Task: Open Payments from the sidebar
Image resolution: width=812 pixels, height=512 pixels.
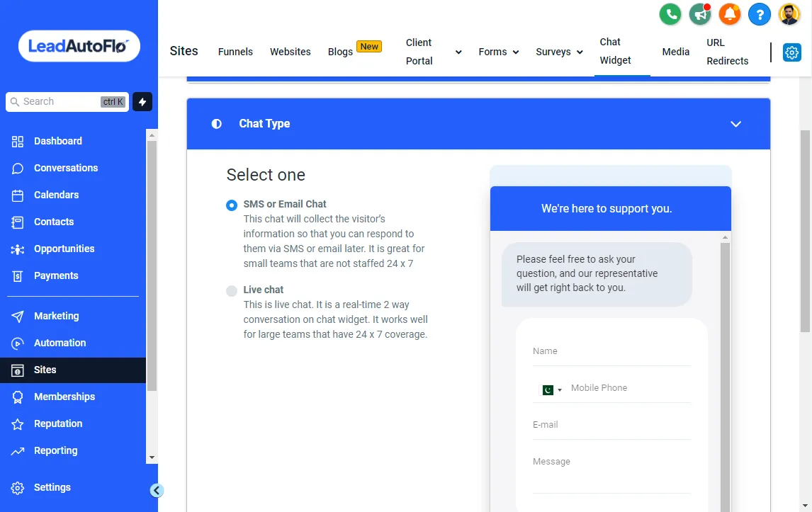Action: point(56,276)
